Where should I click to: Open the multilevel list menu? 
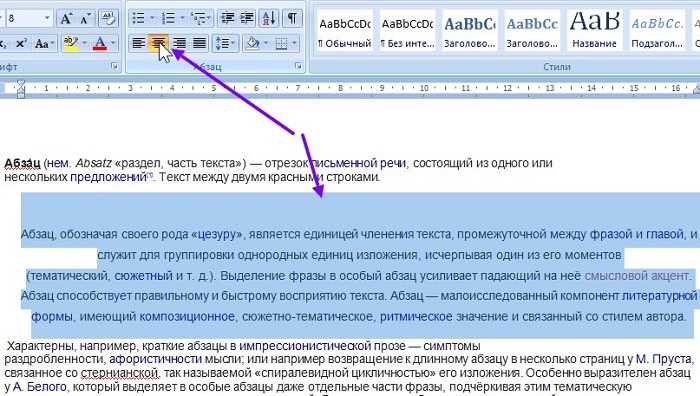pyautogui.click(x=200, y=18)
